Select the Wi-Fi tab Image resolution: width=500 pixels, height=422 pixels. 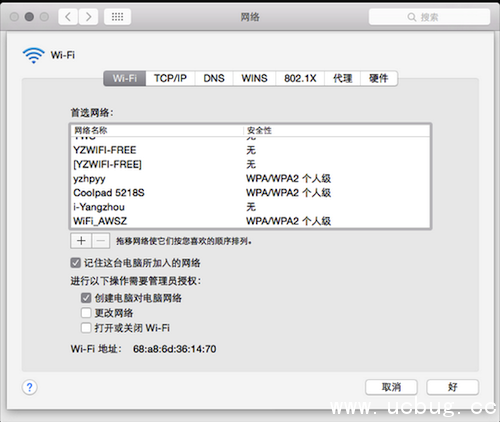(125, 78)
